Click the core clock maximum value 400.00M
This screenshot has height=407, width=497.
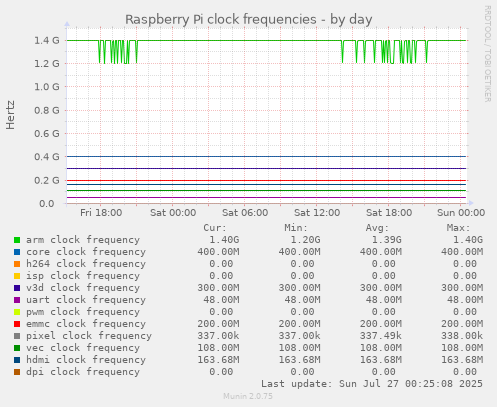(462, 252)
